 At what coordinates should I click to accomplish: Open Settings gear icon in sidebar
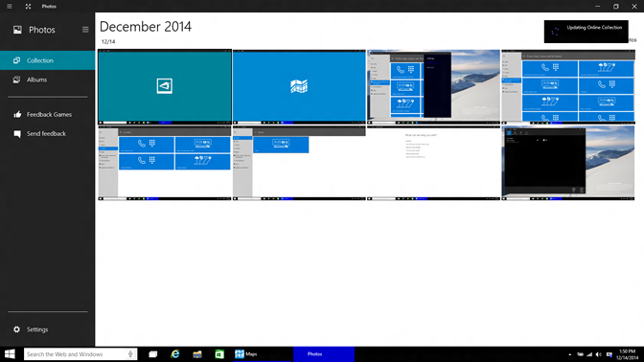(x=16, y=329)
